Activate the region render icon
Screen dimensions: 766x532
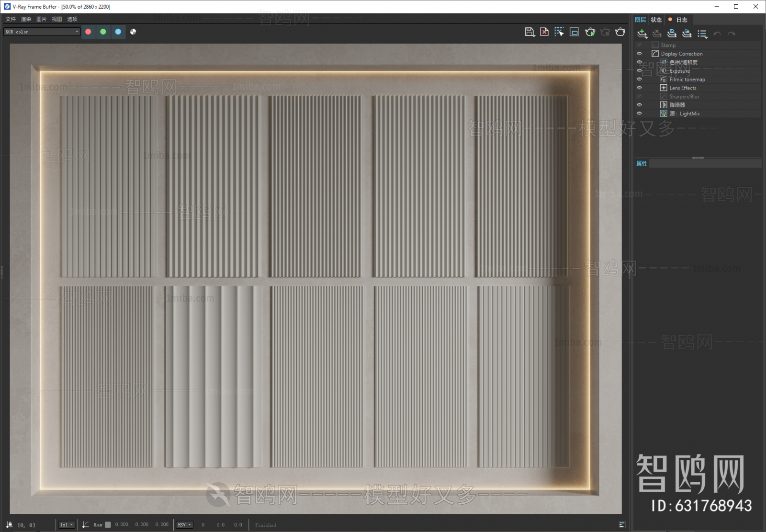click(574, 32)
